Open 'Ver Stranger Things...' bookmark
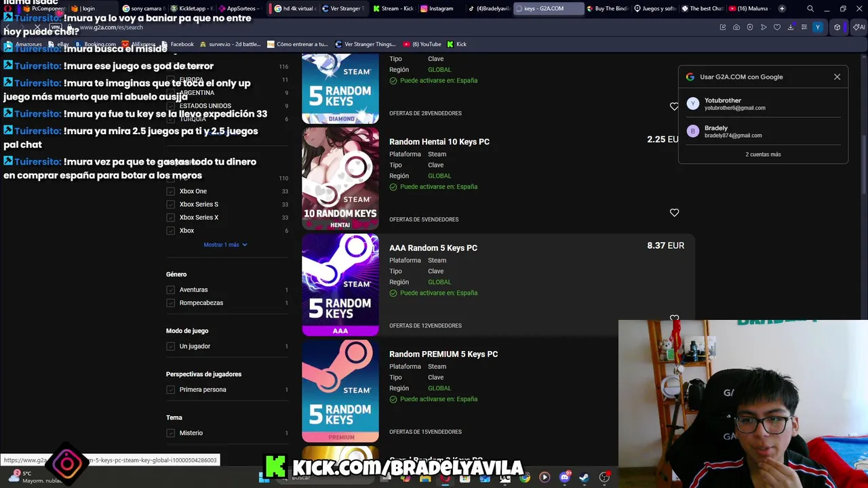 (x=366, y=44)
